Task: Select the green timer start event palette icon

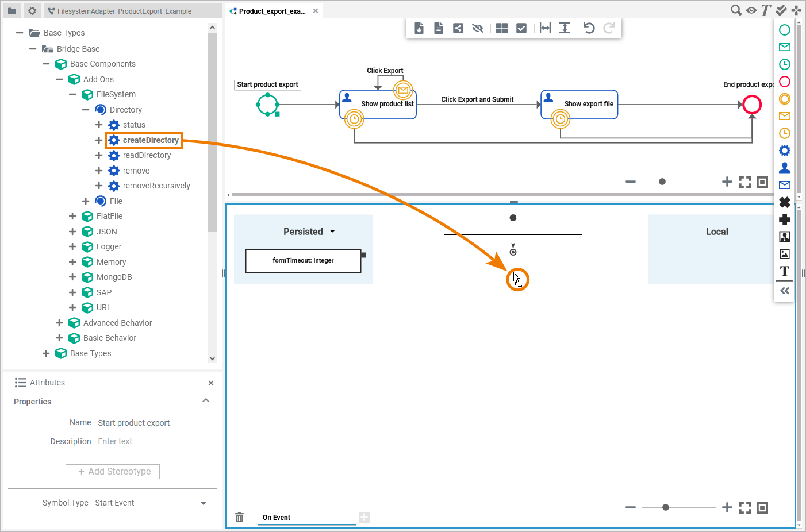Action: pos(784,64)
